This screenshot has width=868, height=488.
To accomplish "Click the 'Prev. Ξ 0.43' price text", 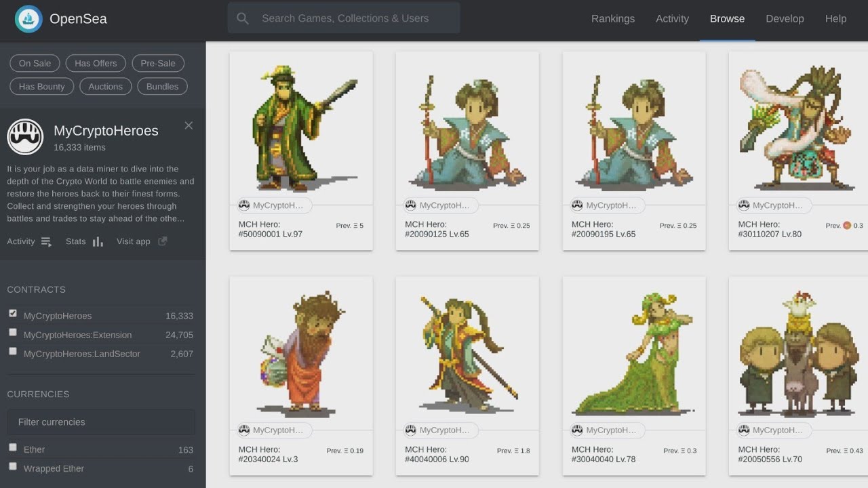I will point(844,451).
